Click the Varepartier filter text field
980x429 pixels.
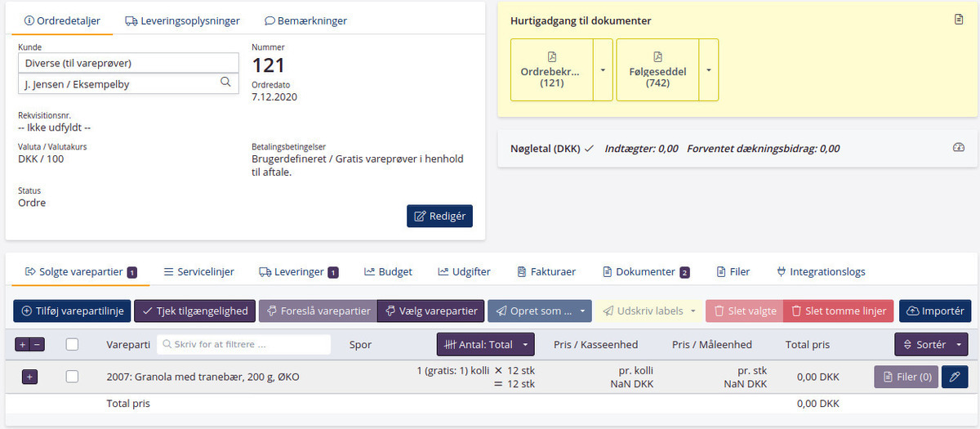(243, 345)
